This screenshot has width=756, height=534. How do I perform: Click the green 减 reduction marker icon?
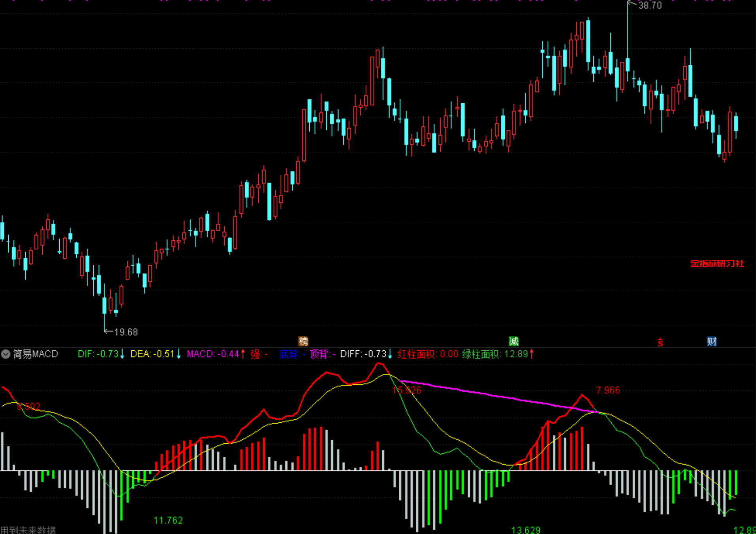pos(513,341)
